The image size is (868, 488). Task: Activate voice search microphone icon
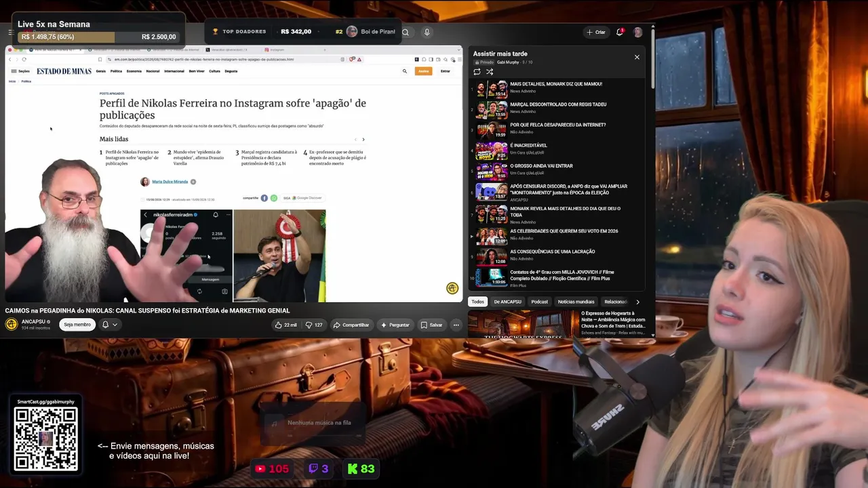pyautogui.click(x=427, y=32)
